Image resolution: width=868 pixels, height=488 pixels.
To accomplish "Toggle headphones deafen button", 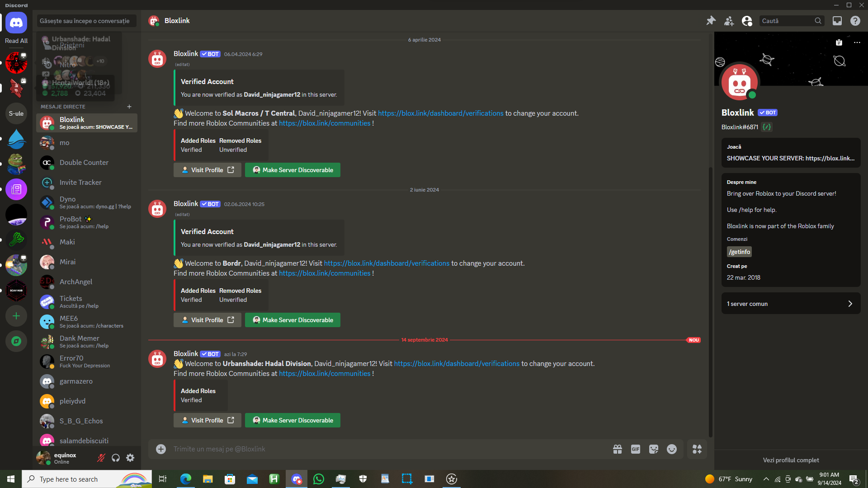I will [x=116, y=458].
